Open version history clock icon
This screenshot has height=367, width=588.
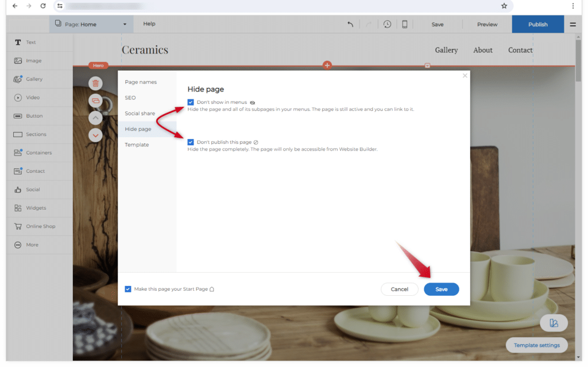388,24
